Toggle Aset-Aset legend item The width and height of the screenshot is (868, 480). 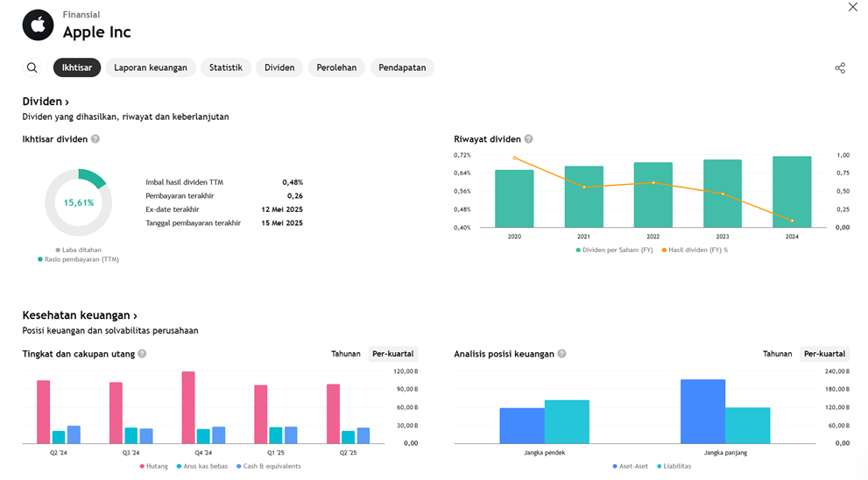(630, 466)
